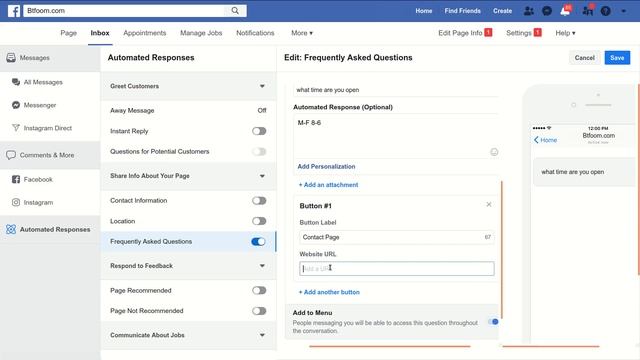Click the Facebook sidebar icon
The image size is (640, 360).
coord(16,179)
